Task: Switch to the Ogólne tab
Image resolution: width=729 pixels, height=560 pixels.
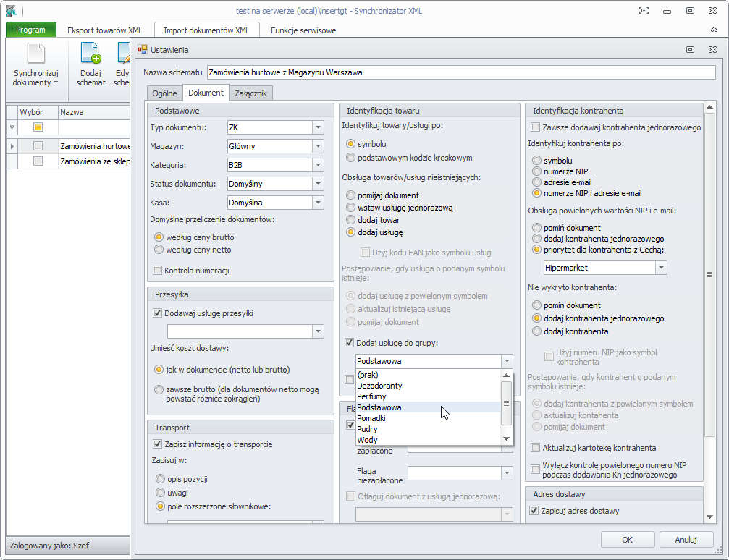Action: (x=164, y=93)
